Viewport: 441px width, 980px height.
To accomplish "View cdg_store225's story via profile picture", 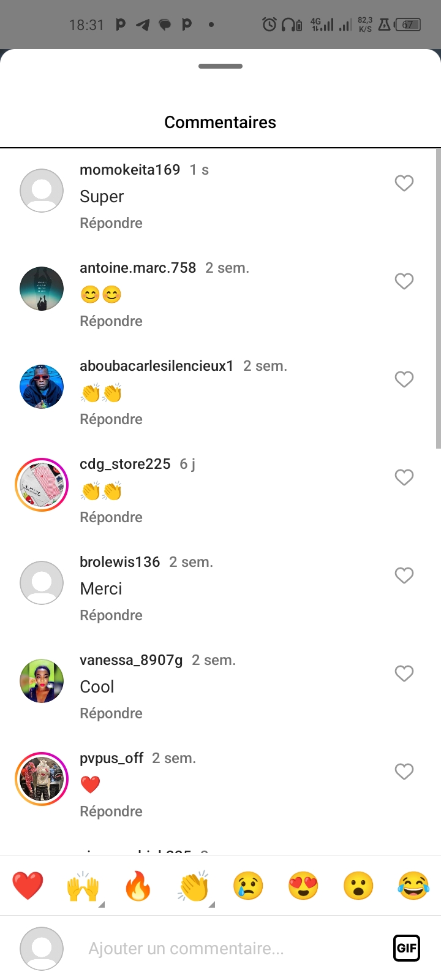I will 42,485.
